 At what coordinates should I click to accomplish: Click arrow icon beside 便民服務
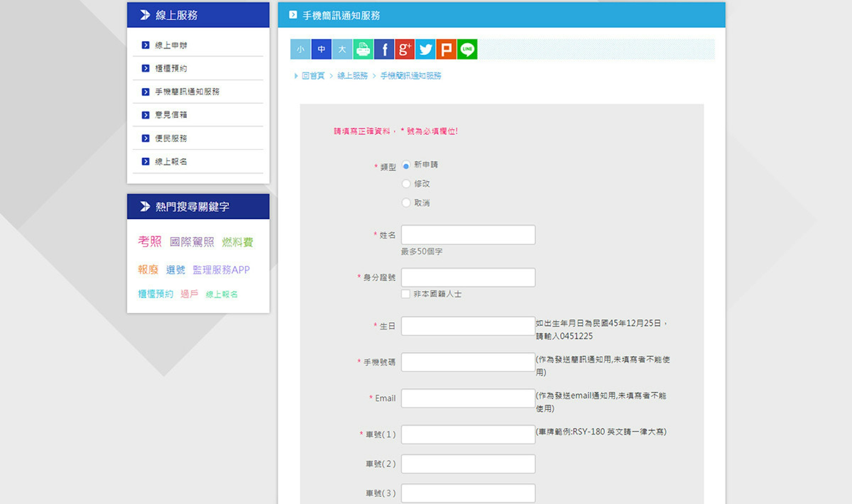point(146,138)
